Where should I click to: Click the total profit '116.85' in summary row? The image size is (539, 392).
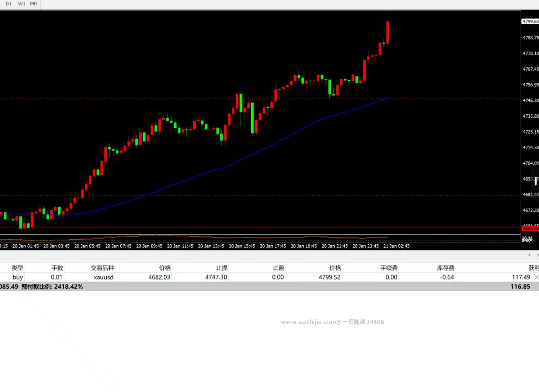520,287
